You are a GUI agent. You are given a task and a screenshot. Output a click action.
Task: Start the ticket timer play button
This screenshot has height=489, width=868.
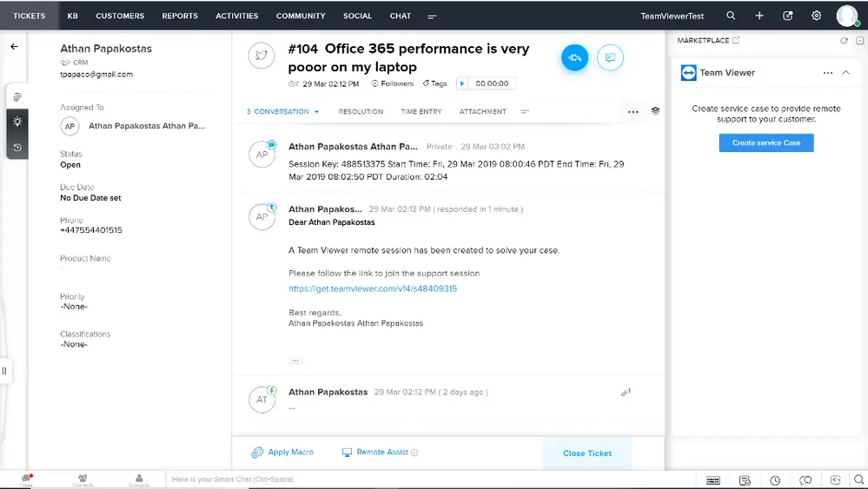tap(461, 83)
